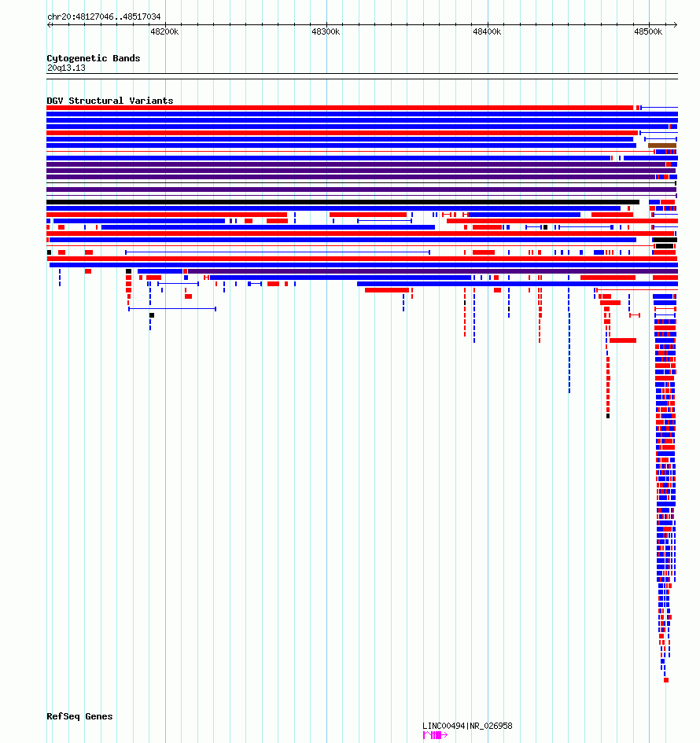
Task: Click the bottommost red variant square
Action: (x=666, y=680)
